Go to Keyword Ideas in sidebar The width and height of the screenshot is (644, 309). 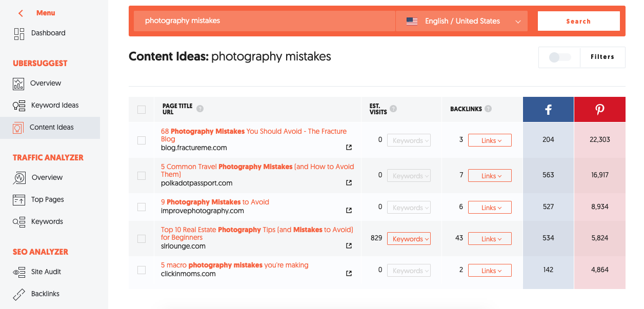(54, 105)
